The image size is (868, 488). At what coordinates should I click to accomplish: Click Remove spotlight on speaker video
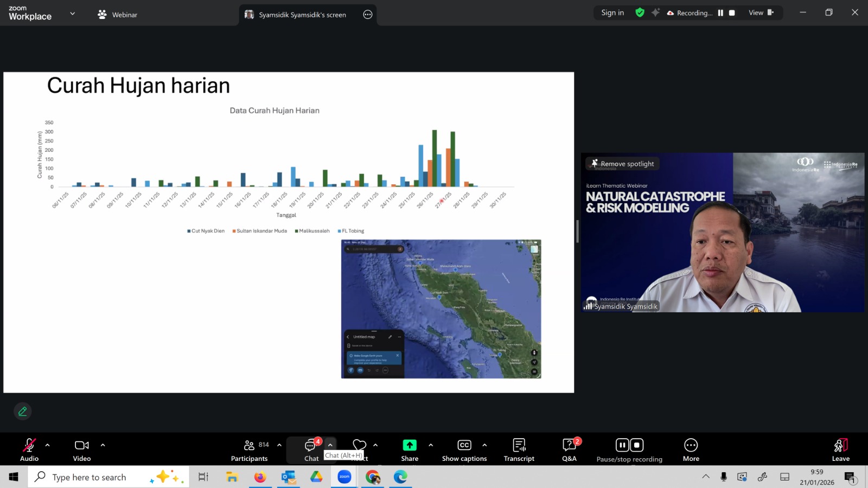[622, 164]
